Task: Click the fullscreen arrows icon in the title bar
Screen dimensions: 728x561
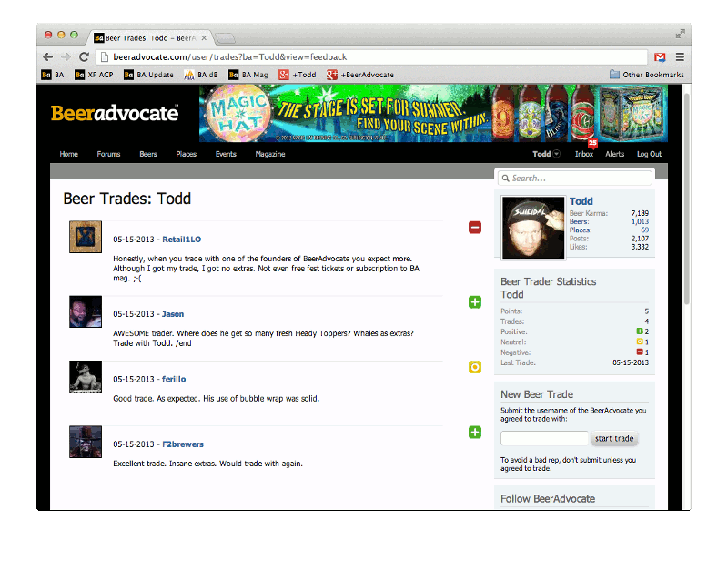Action: 680,34
